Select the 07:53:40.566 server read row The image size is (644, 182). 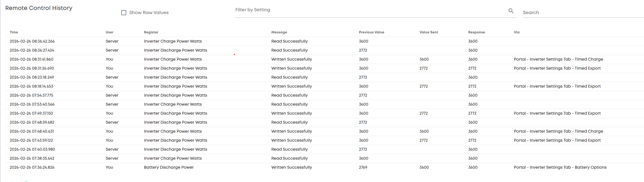click(324, 104)
